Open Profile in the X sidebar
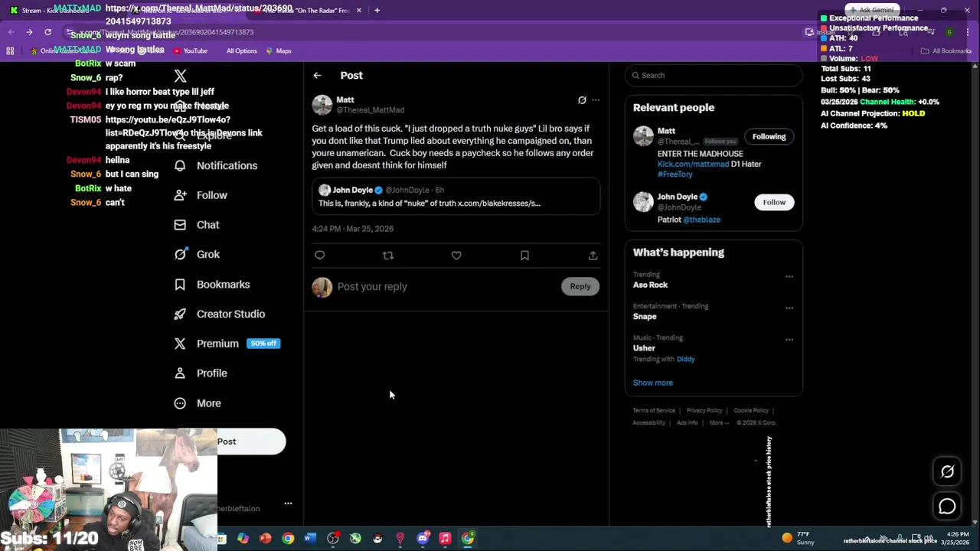The image size is (980, 551). pos(201,373)
